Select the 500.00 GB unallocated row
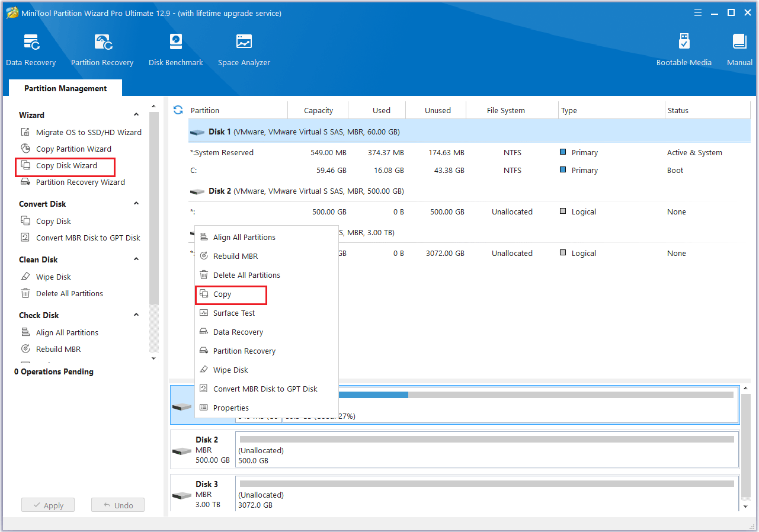Viewport: 759px width, 532px height. click(x=469, y=211)
